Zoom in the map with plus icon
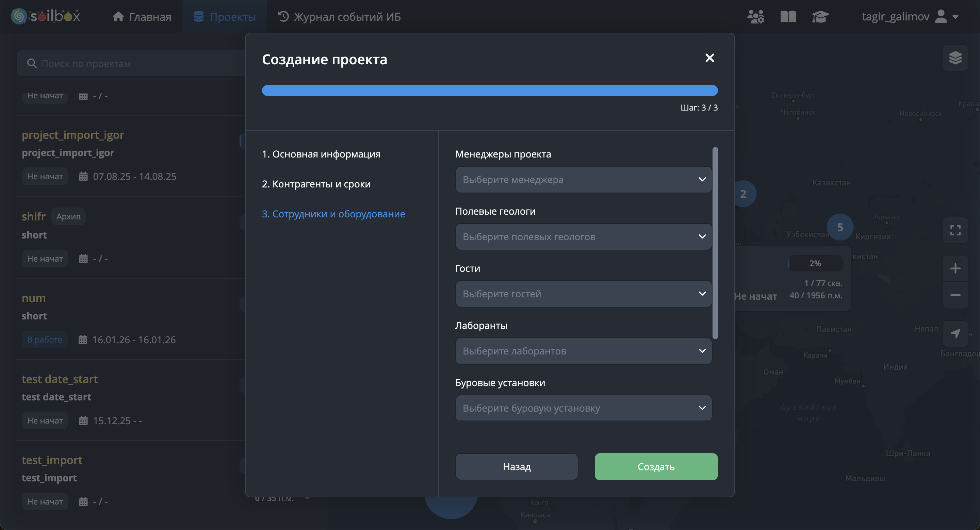980x530 pixels. (x=955, y=268)
